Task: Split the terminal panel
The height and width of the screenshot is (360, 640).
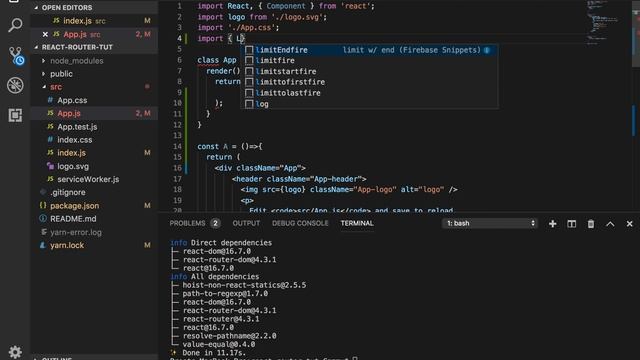Action: [x=571, y=224]
